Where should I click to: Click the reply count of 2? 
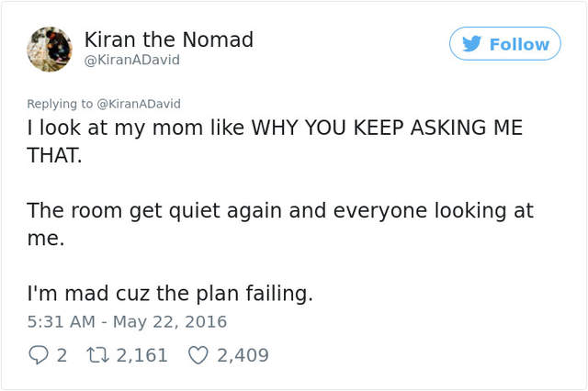click(x=62, y=354)
